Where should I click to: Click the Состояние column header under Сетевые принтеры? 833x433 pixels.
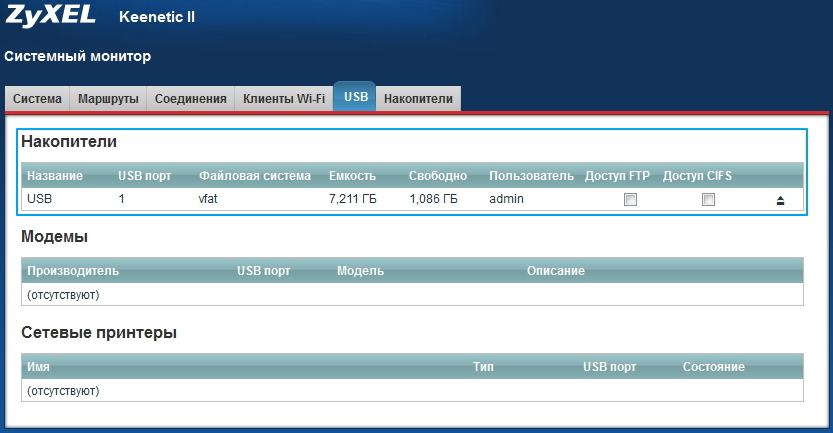click(713, 367)
